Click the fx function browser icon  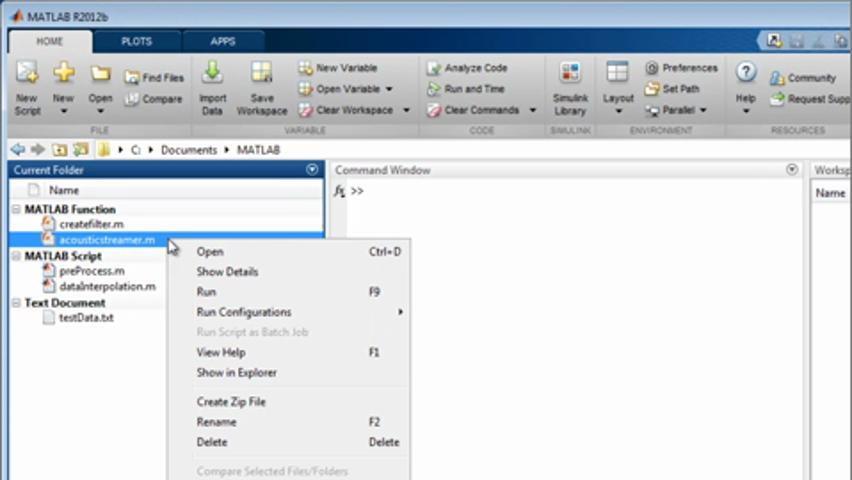(x=339, y=191)
